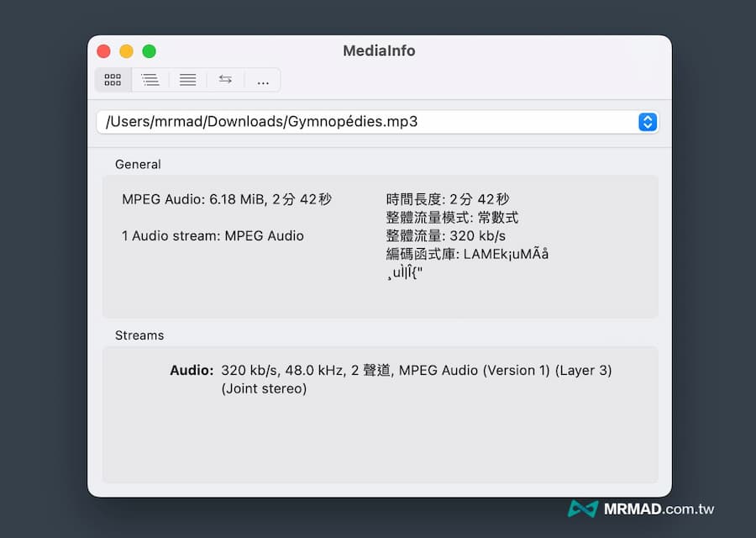
Task: Click the '時間長度: 2分 42秒' line
Action: (448, 199)
